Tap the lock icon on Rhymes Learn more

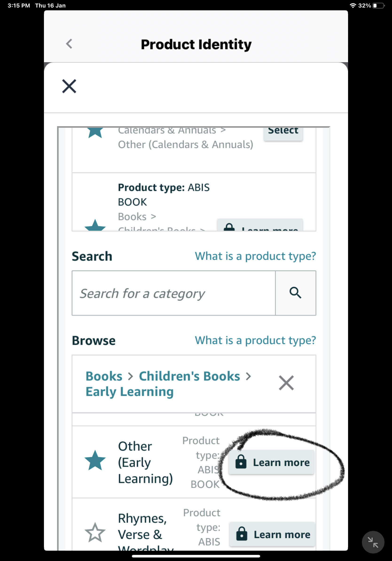pyautogui.click(x=242, y=534)
